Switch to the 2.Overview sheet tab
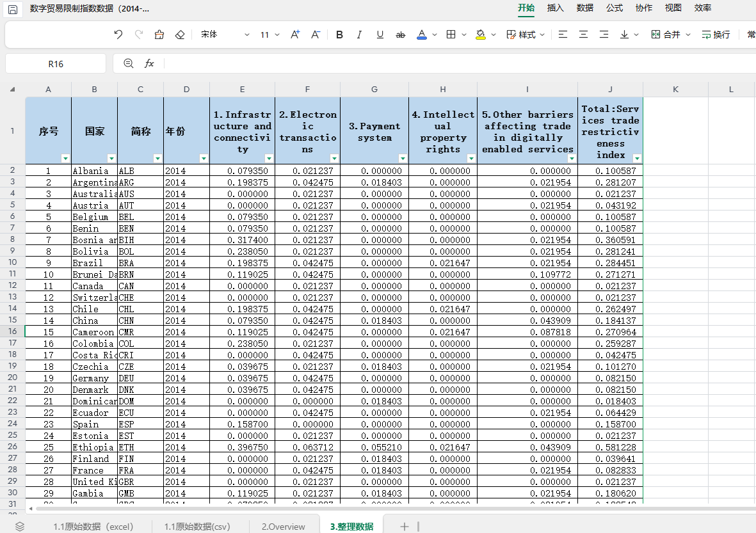 point(283,527)
